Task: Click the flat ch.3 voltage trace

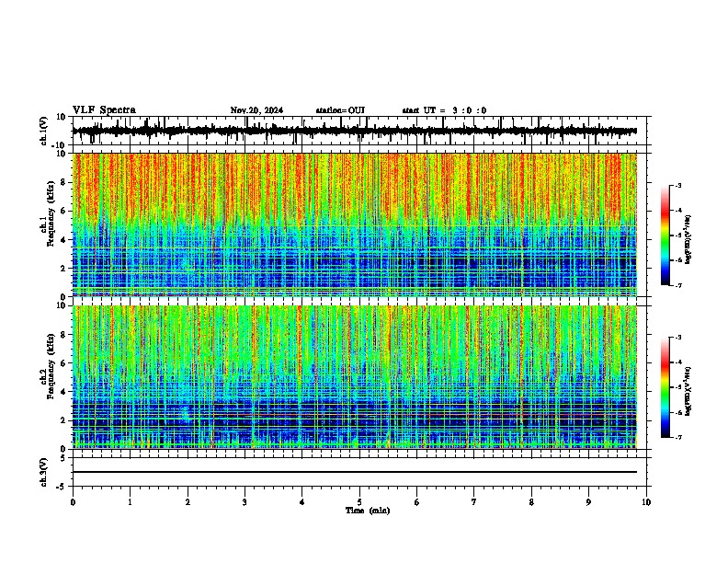Action: (355, 472)
